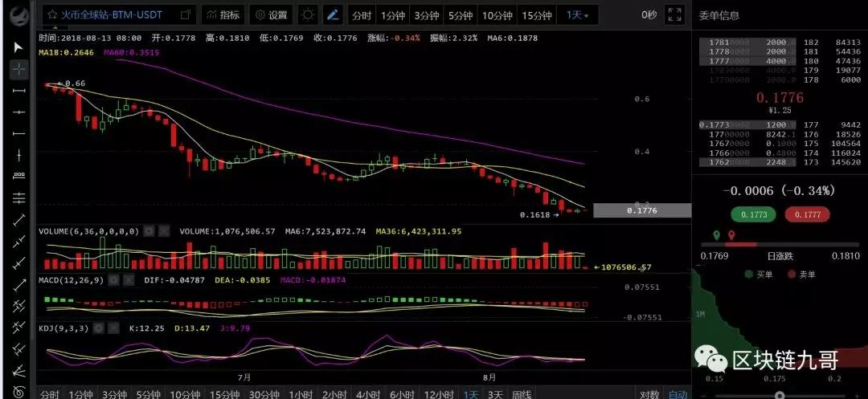Toggle 买单 buy orders legend
Screen dimensions: 868x399
pyautogui.click(x=757, y=274)
